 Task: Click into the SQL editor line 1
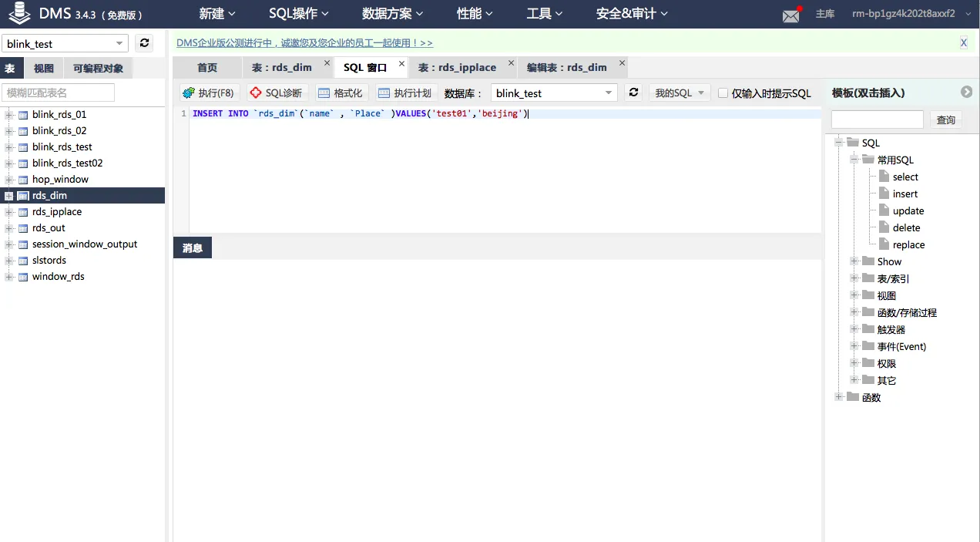click(505, 113)
